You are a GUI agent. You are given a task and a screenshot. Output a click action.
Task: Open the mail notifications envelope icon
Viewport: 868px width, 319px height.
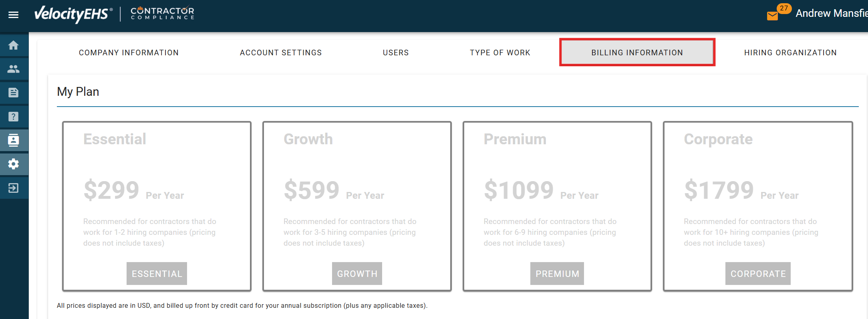pyautogui.click(x=772, y=16)
